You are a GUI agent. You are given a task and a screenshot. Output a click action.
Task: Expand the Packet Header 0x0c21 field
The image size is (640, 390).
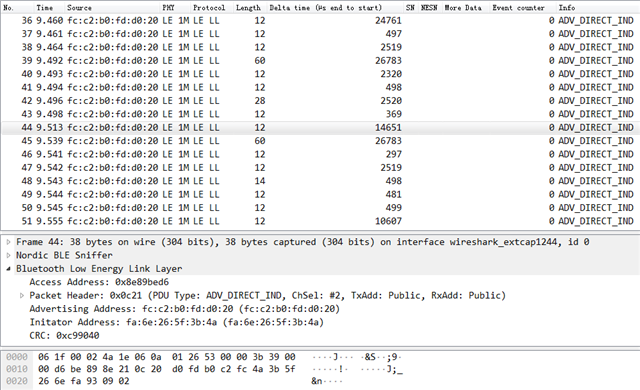[22, 296]
